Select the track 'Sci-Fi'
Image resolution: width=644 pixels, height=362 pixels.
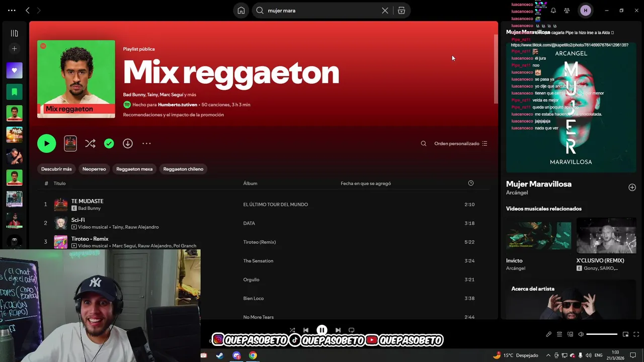pos(78,220)
